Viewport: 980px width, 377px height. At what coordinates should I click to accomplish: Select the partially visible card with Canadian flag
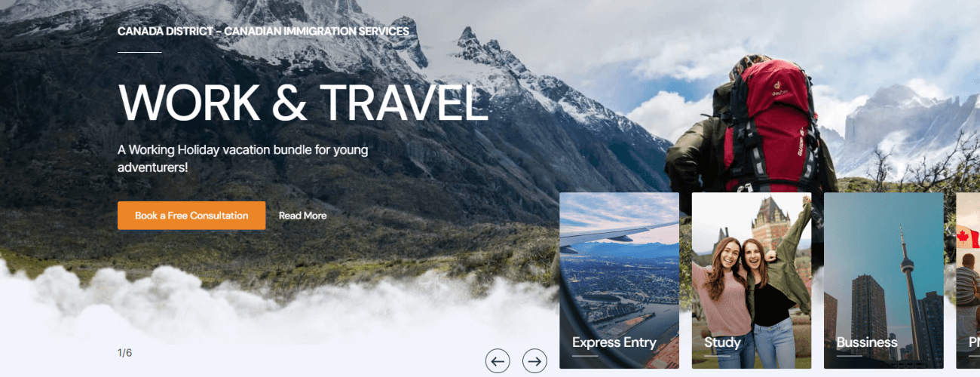pos(968,280)
